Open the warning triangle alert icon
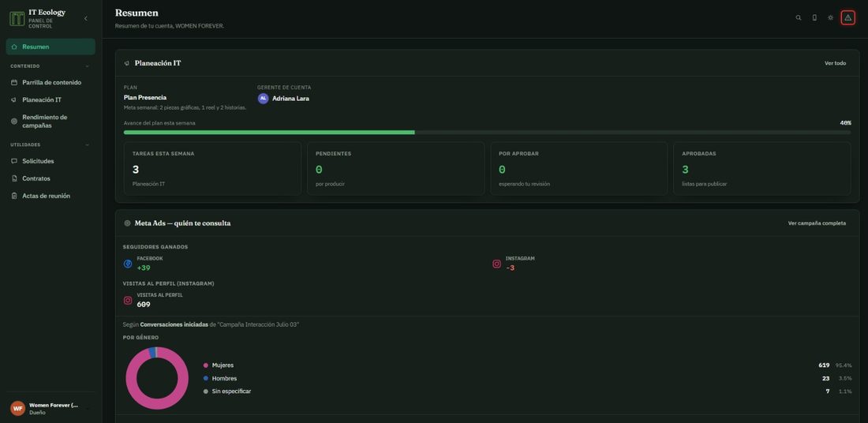The image size is (868, 423). coord(848,17)
